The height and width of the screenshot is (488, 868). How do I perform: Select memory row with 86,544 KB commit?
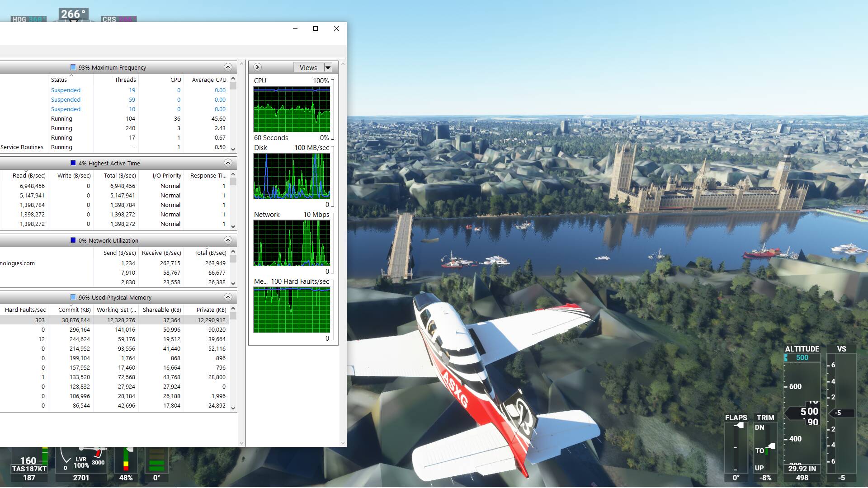coord(114,405)
